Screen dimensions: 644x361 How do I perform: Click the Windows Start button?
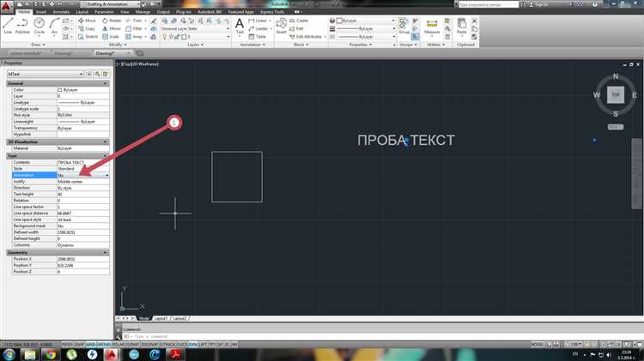click(9, 354)
